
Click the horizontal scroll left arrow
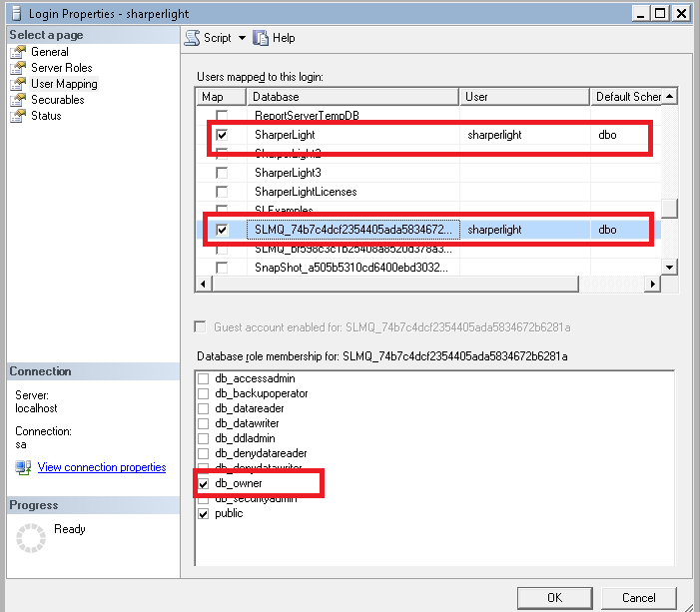[204, 284]
